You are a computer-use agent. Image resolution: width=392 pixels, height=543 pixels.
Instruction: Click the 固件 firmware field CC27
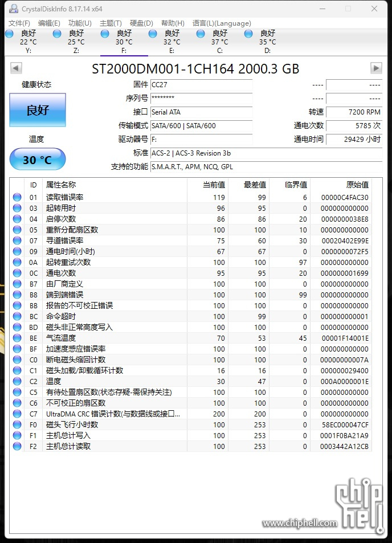[202, 84]
